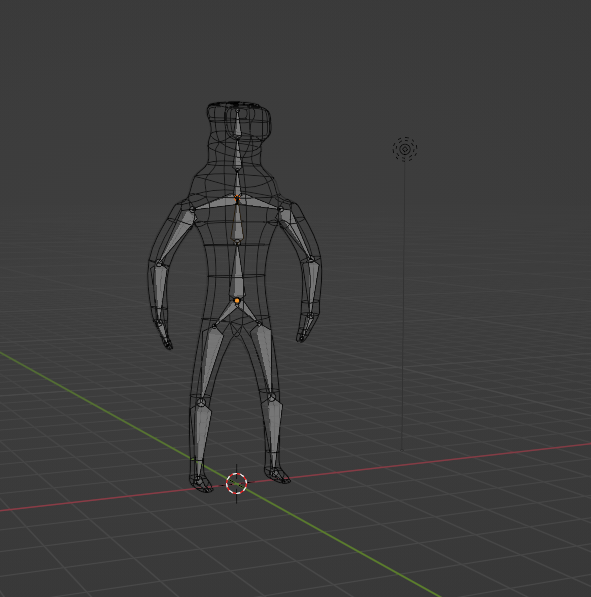
Task: Select the shoulder bone on view's right
Action: pyautogui.click(x=260, y=202)
